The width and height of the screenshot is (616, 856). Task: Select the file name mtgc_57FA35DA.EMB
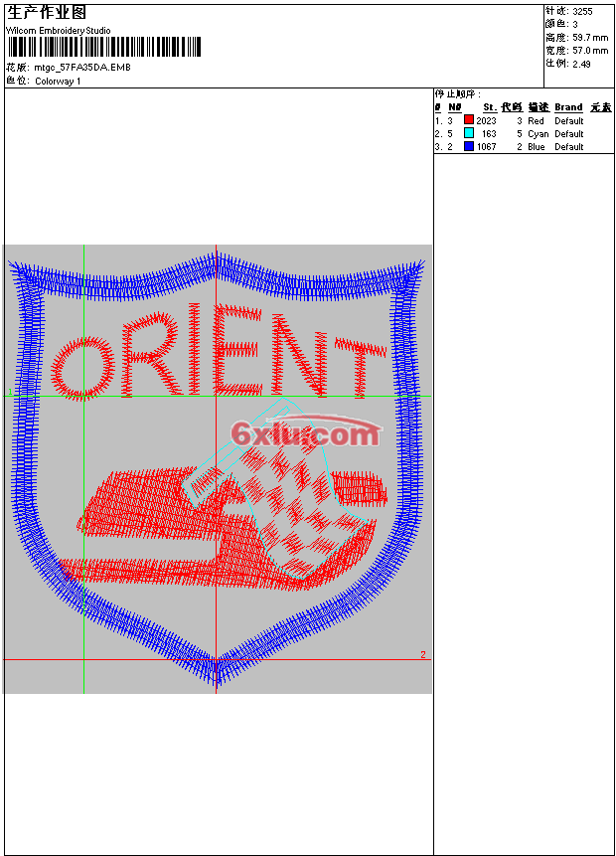(82, 68)
